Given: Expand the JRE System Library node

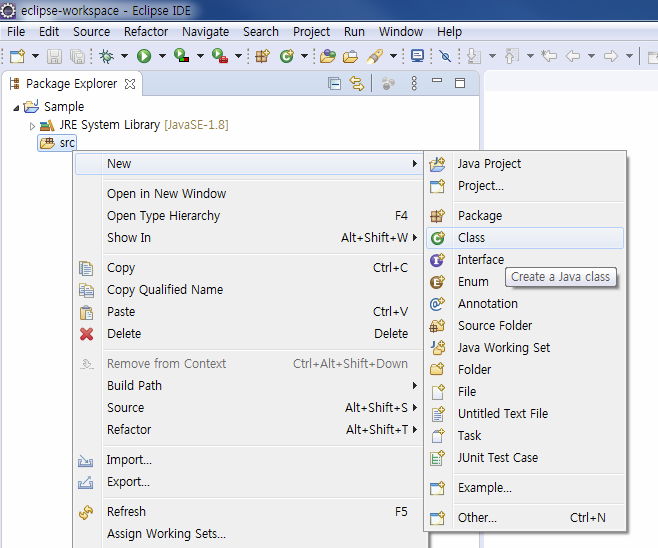Looking at the screenshot, I should point(32,126).
